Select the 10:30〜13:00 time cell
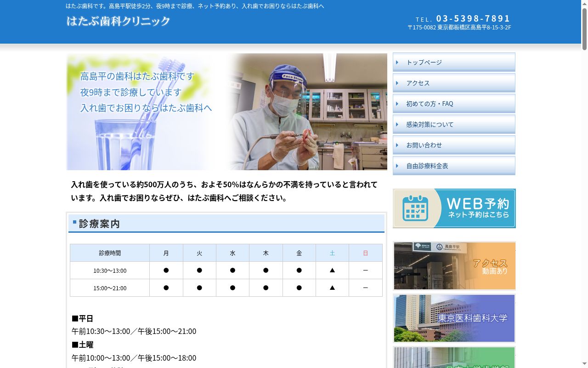The width and height of the screenshot is (588, 368). (110, 270)
